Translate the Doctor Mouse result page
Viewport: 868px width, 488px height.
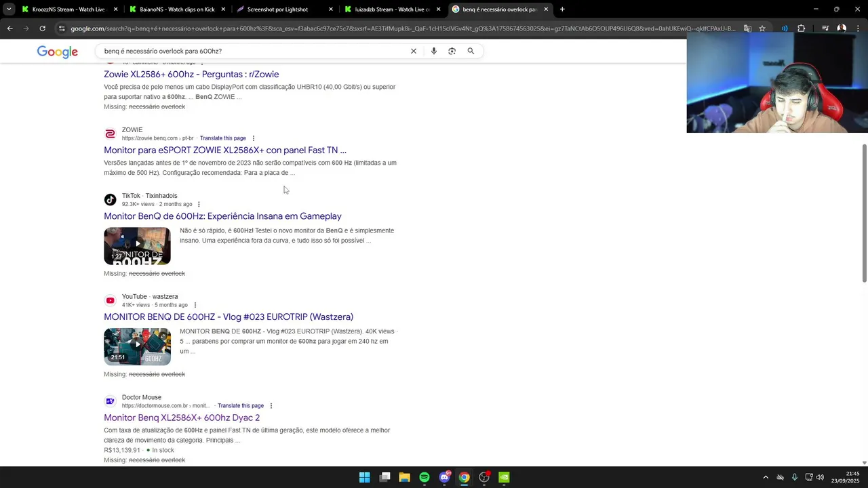point(241,406)
